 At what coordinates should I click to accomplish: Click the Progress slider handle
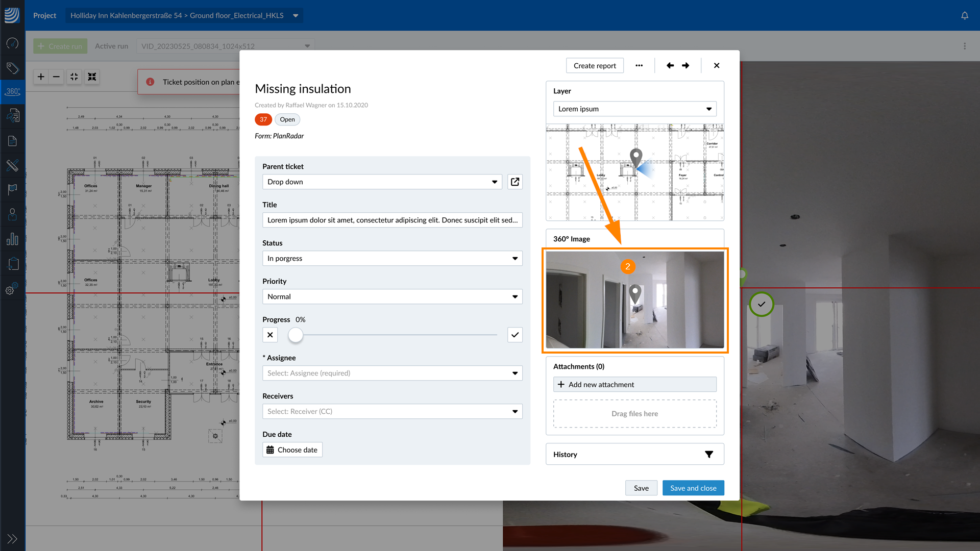[296, 335]
